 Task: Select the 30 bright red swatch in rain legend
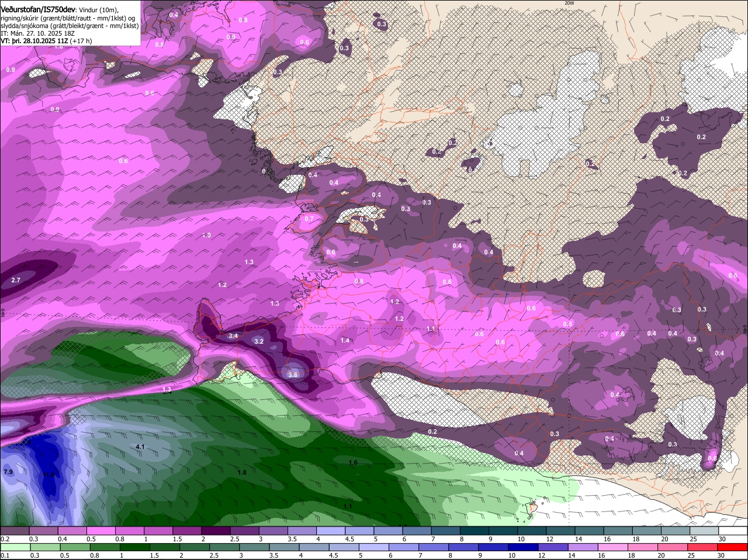click(x=733, y=548)
